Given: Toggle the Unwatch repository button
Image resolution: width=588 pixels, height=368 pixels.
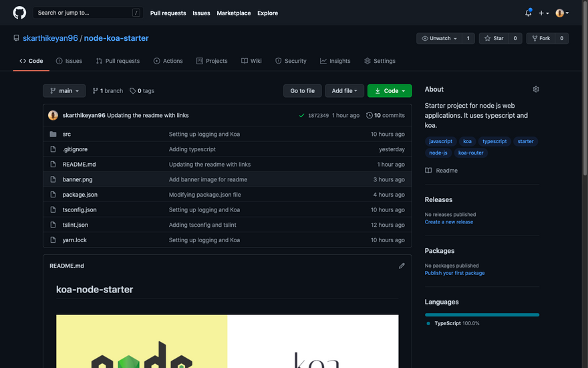Looking at the screenshot, I should point(439,39).
